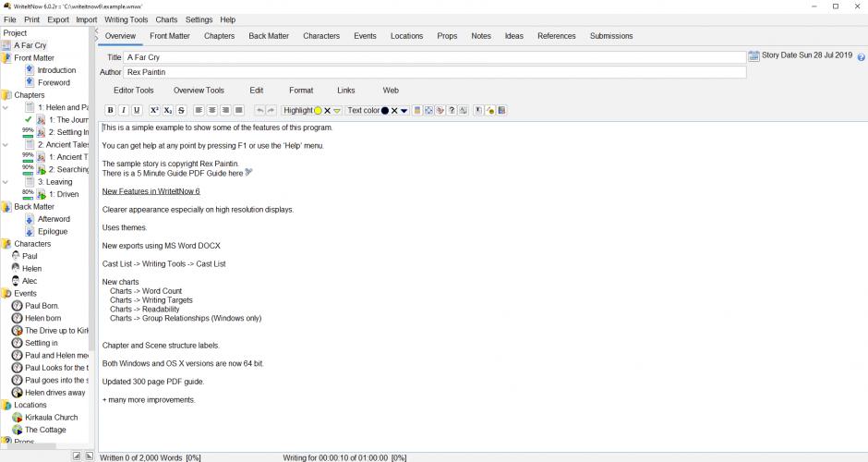
Task: Click the Helen born event clock icon
Action: coord(18,318)
